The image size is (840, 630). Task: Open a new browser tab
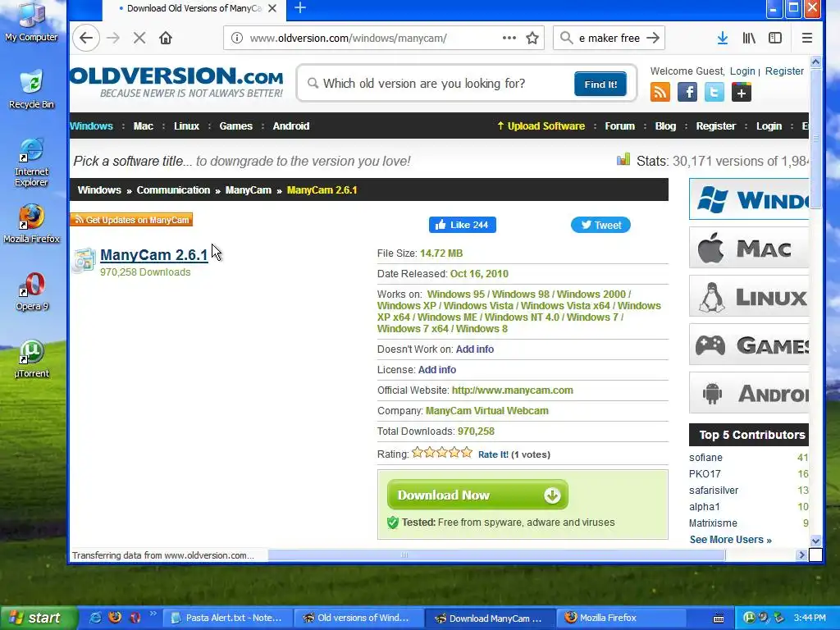[300, 8]
